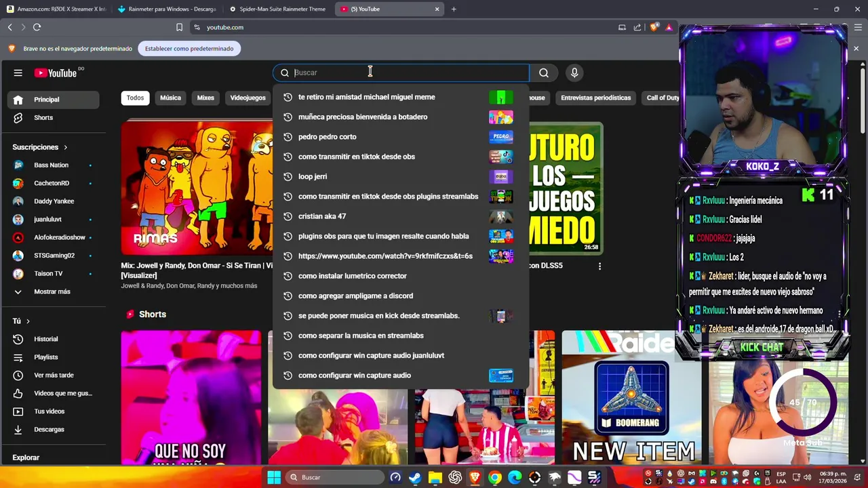Click Brave browser icon in taskbar
Screen dimensions: 868x488
click(475, 478)
